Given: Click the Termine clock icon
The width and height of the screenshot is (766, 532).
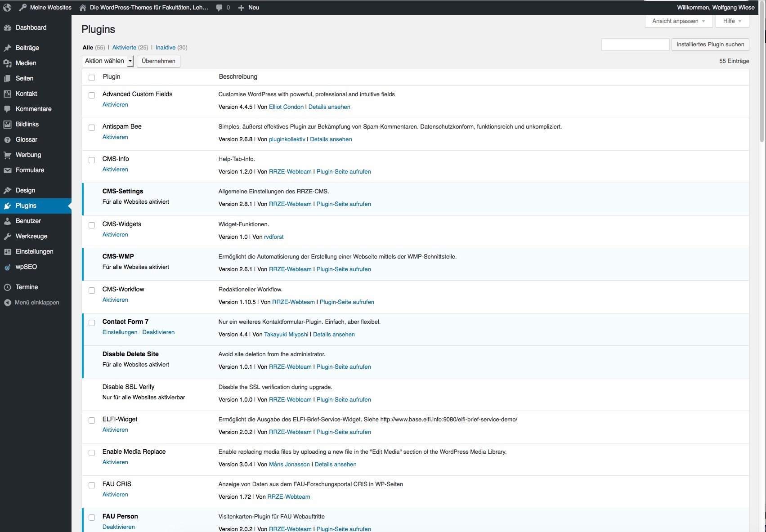Looking at the screenshot, I should point(7,287).
